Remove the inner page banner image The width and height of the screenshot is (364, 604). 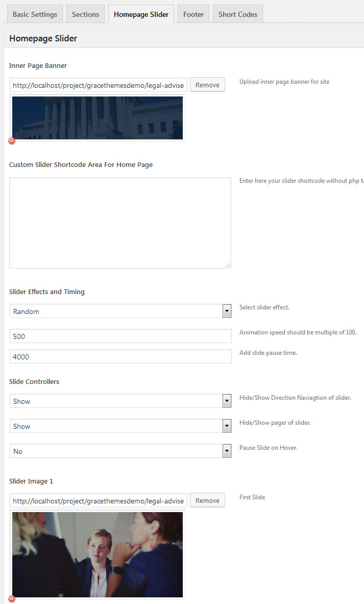tap(207, 85)
